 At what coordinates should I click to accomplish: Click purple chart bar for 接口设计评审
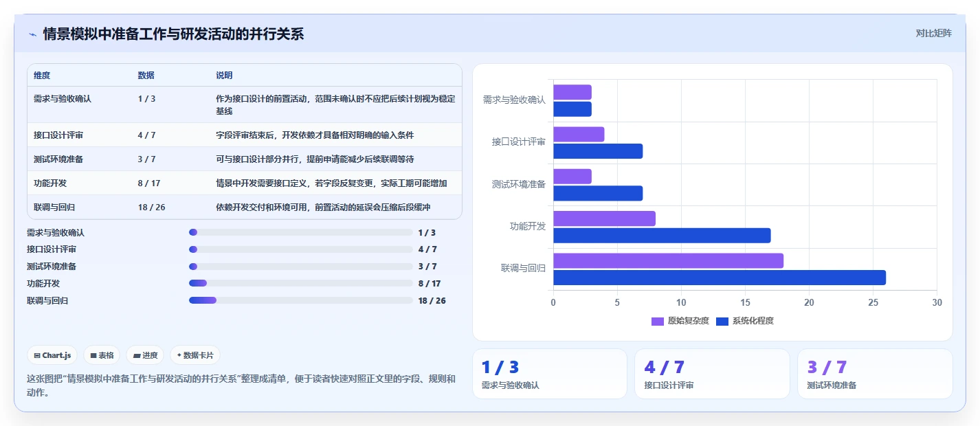(579, 134)
